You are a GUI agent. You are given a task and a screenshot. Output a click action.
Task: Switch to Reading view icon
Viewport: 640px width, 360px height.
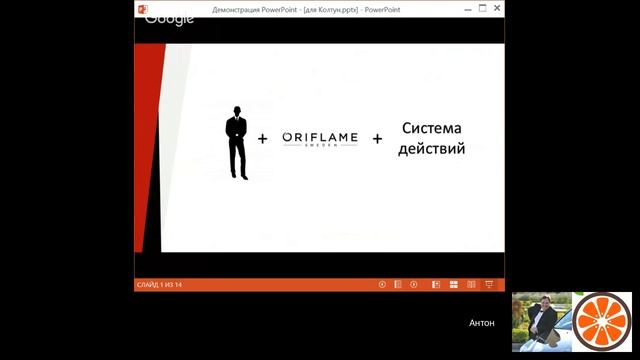click(471, 284)
